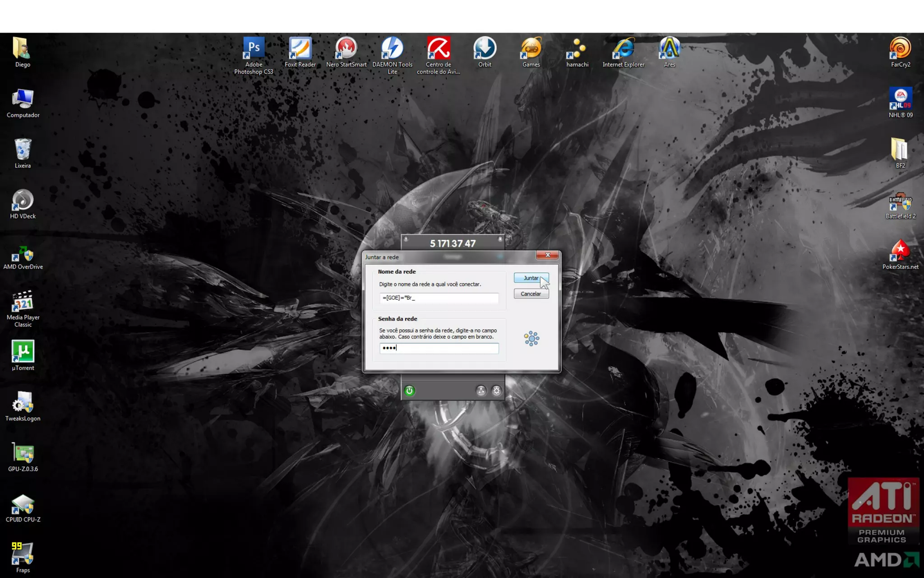Click Hamachi's network triangle icon
The width and height of the screenshot is (924, 578).
(x=481, y=391)
